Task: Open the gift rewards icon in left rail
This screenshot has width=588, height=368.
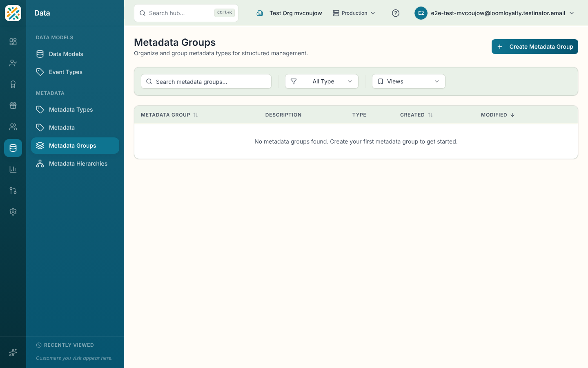Action: tap(13, 105)
